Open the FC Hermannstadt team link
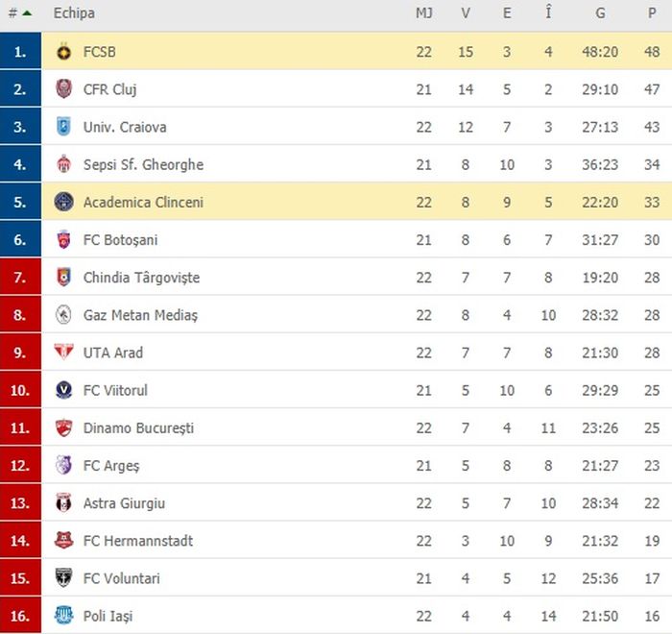Viewport: 672px width, 634px height. 138,541
